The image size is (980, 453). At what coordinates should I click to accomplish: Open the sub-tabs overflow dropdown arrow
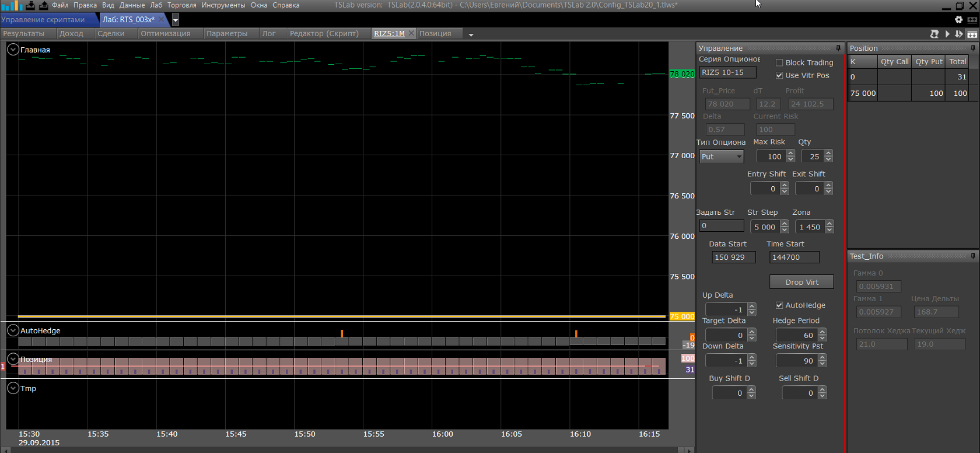pyautogui.click(x=471, y=34)
